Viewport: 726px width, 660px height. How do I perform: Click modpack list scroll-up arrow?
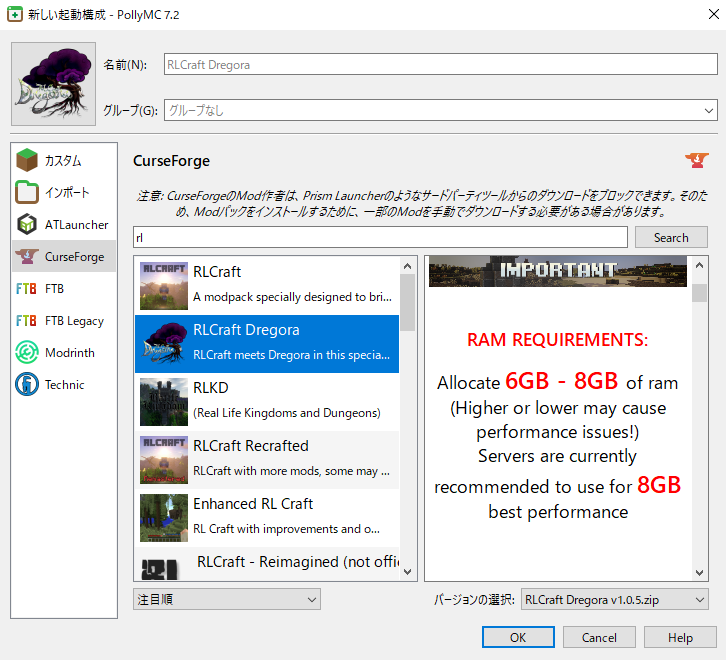[407, 266]
